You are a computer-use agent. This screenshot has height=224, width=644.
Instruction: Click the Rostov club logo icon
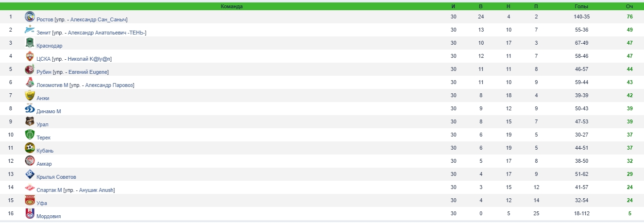click(x=30, y=17)
